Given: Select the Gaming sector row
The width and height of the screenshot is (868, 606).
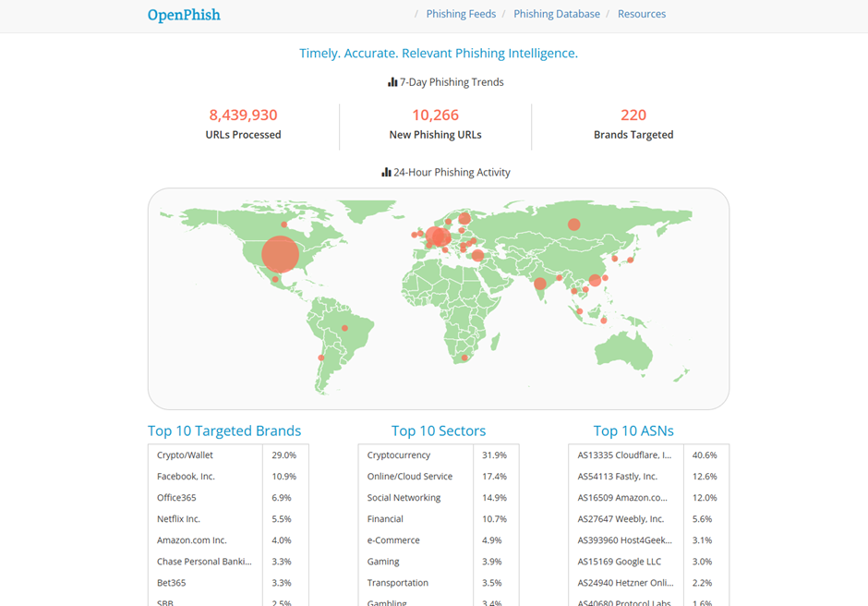Looking at the screenshot, I should (439, 561).
